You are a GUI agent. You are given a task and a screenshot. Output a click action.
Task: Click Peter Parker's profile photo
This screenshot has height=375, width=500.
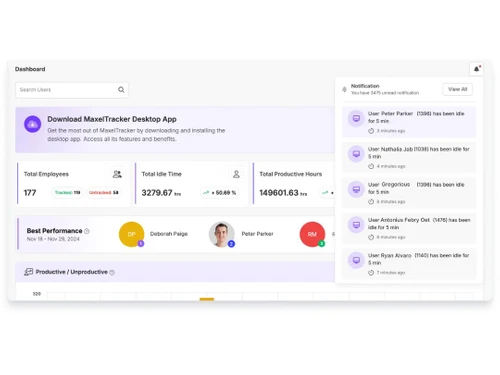(x=222, y=234)
